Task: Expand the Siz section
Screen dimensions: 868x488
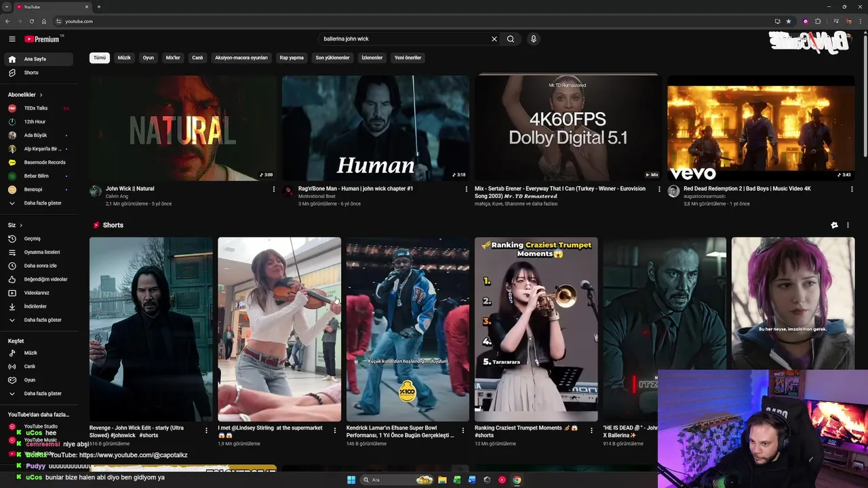Action: click(15, 225)
